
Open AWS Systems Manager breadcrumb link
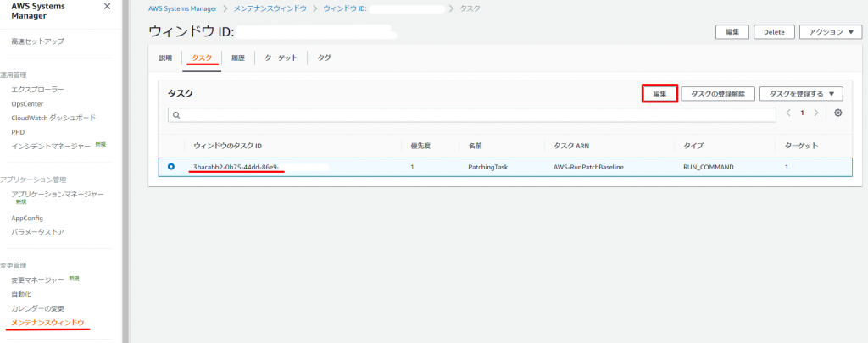point(182,8)
